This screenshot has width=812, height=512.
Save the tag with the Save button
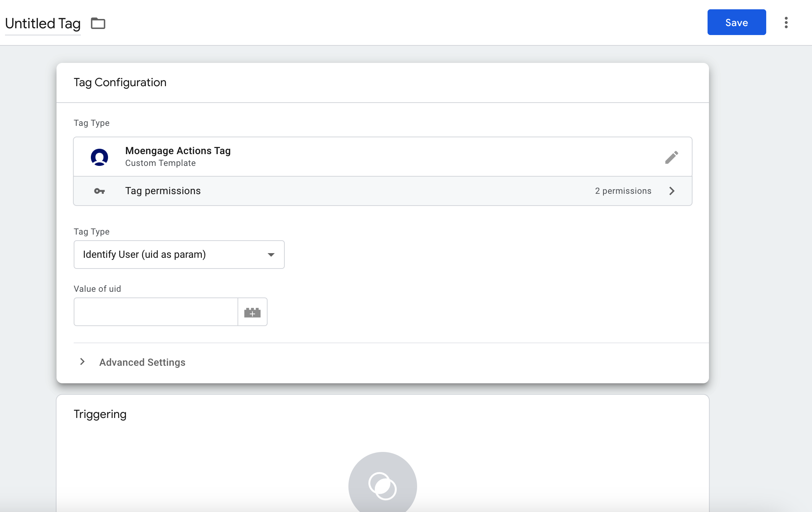click(x=737, y=22)
